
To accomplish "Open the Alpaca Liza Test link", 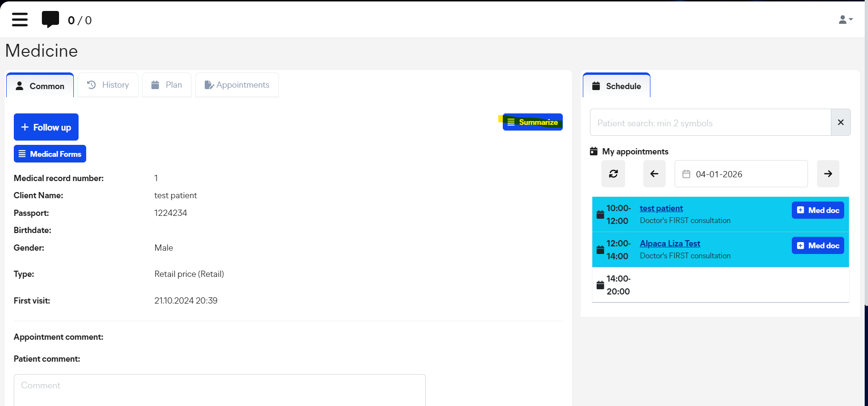I will pos(670,244).
